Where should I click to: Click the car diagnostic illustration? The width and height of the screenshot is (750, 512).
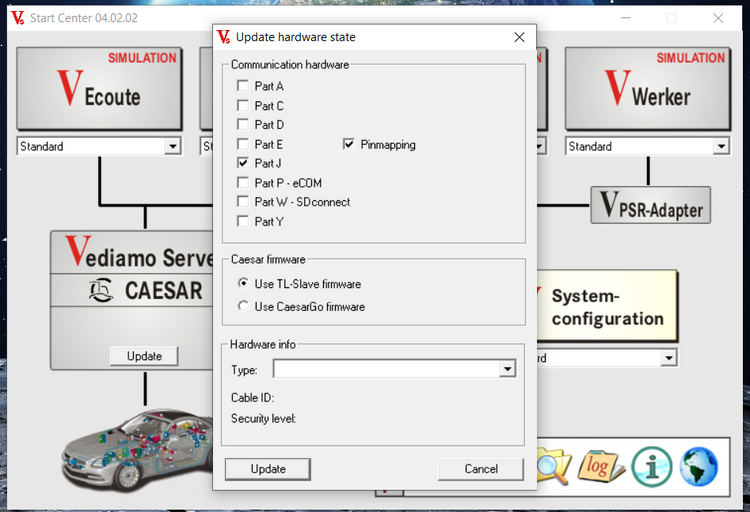pyautogui.click(x=137, y=450)
